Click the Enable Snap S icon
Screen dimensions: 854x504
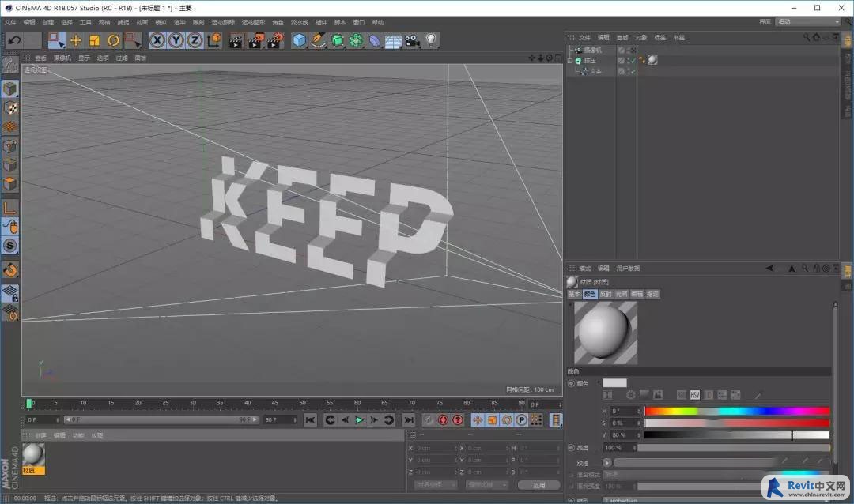tap(9, 246)
